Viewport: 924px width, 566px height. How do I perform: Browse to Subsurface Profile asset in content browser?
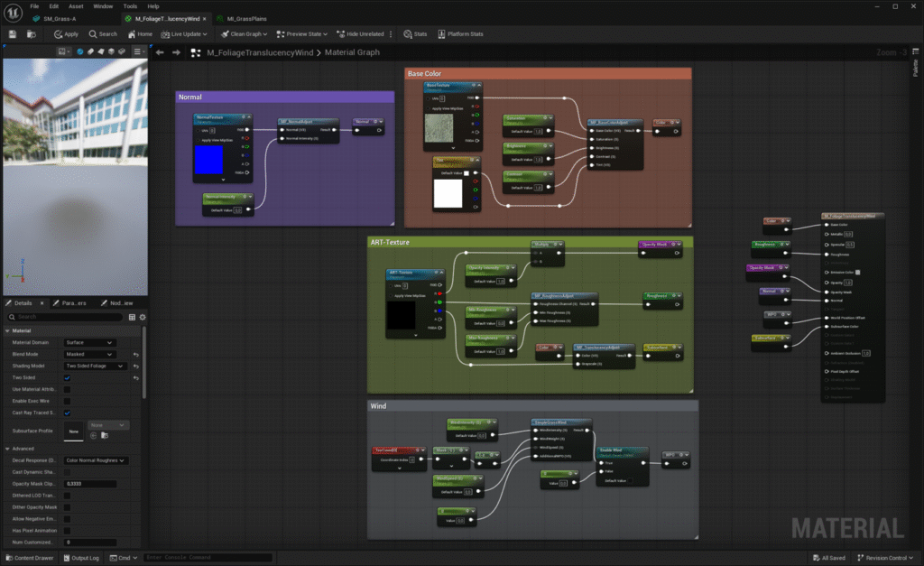point(105,435)
